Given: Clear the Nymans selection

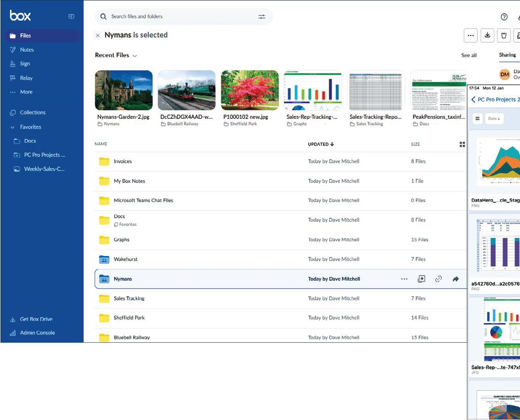Looking at the screenshot, I should tap(98, 35).
